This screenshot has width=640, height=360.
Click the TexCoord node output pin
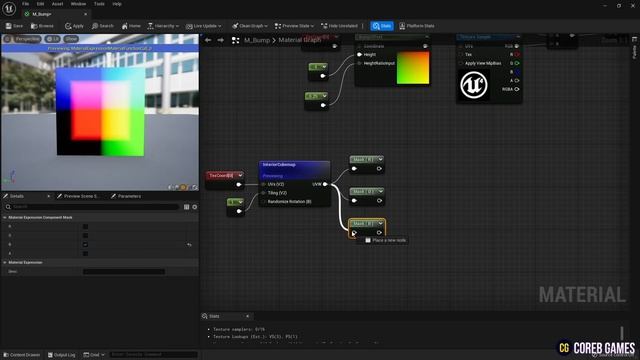pos(239,184)
